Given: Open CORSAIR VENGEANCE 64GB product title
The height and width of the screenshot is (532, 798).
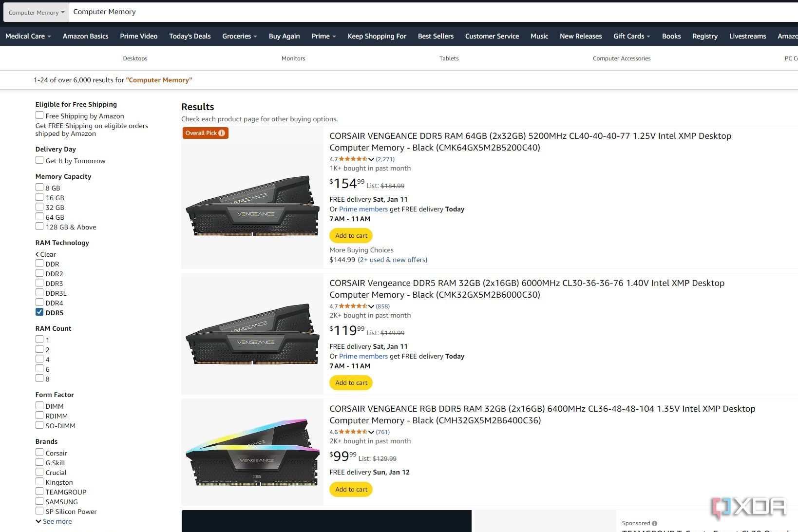Looking at the screenshot, I should (x=530, y=142).
